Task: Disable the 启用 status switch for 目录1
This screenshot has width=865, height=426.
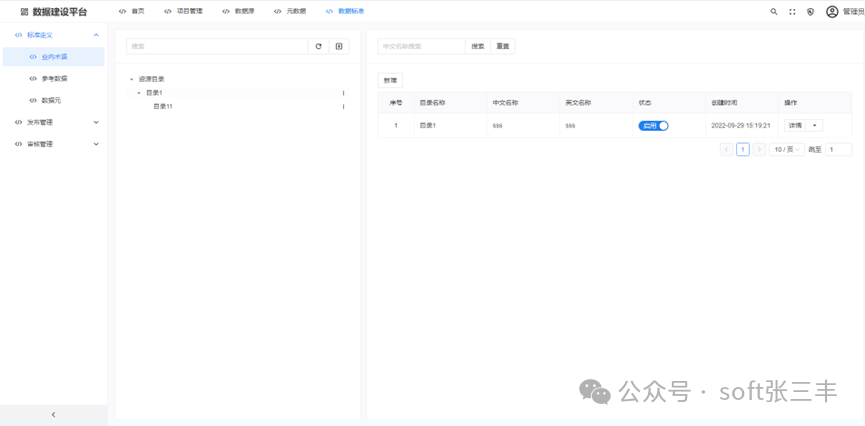Action: pos(653,126)
